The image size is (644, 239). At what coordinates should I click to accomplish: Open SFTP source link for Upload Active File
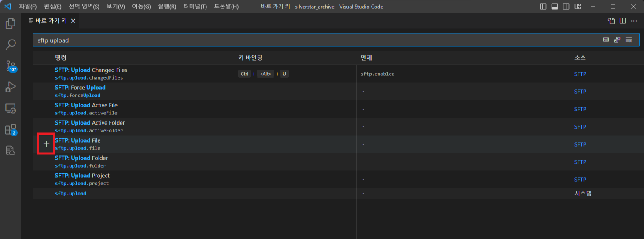click(580, 109)
